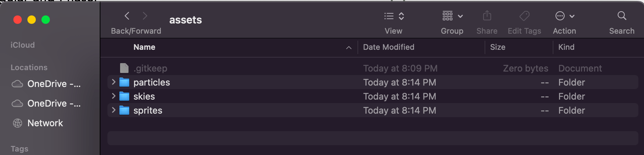Click the Back navigation arrow
644x155 pixels.
tap(127, 16)
